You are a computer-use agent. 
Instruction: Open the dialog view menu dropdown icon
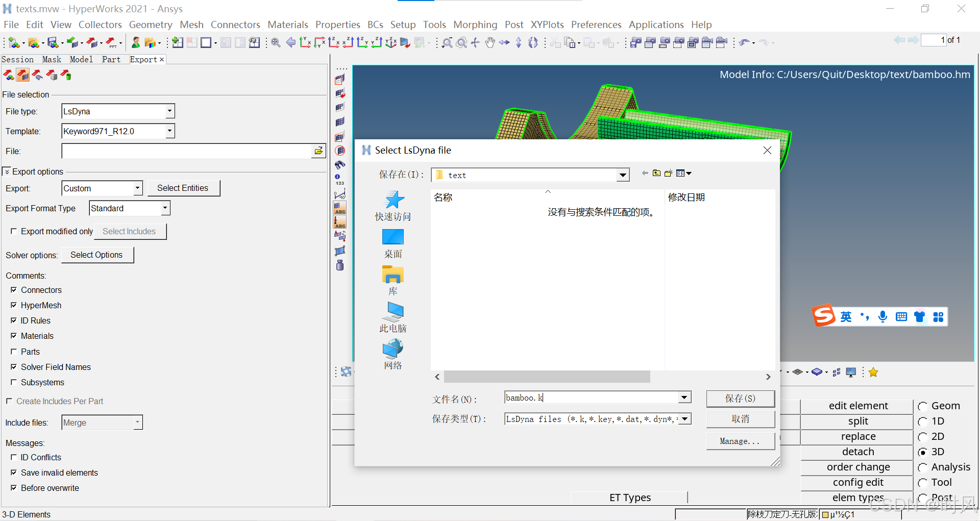coord(683,173)
